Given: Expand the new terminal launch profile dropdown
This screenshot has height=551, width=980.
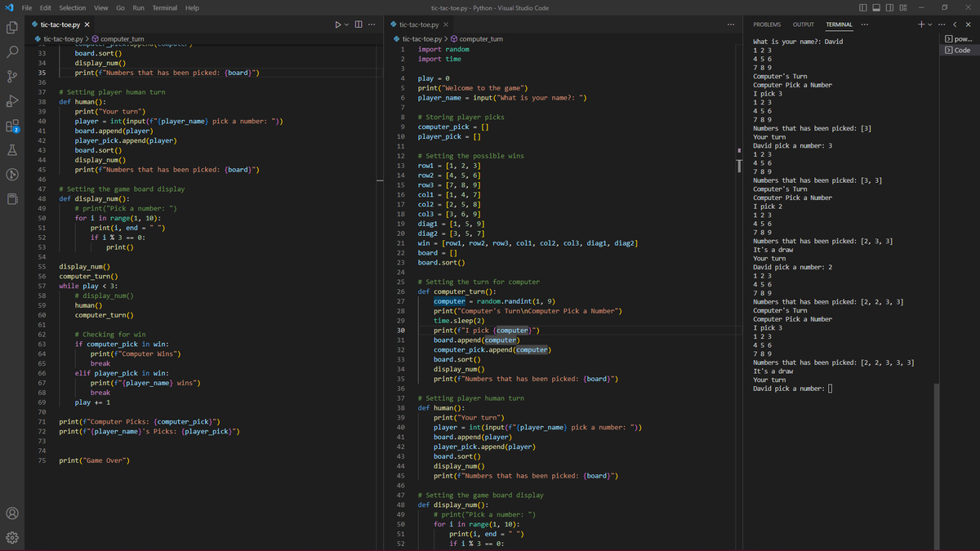Looking at the screenshot, I should point(931,24).
